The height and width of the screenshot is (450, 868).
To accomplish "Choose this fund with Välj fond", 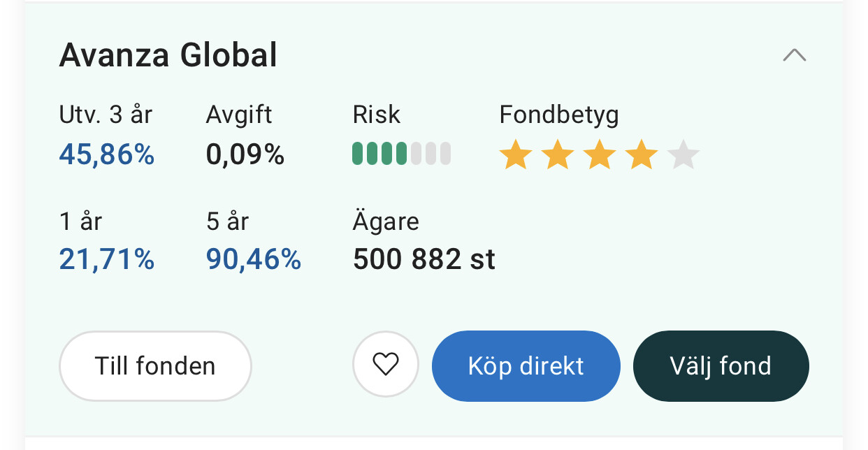I will 721,366.
